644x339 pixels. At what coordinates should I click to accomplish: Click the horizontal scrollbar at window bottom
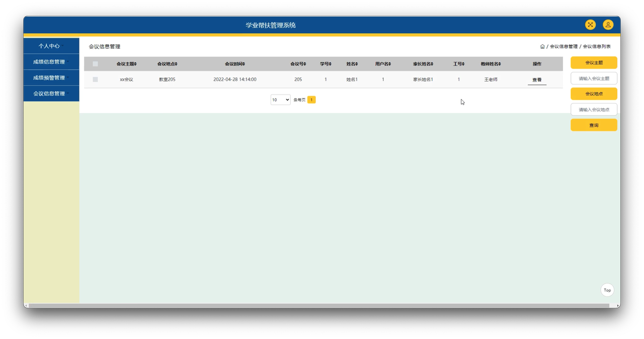(319, 306)
